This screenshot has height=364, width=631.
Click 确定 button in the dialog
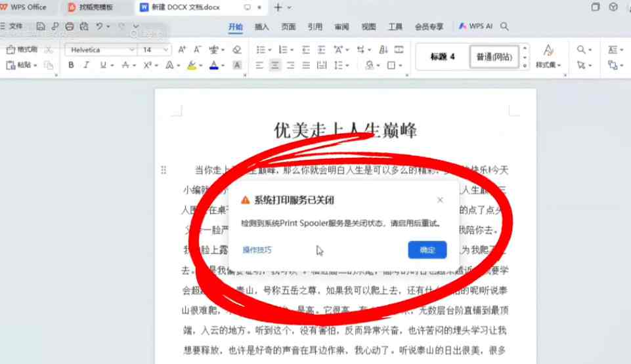point(427,250)
